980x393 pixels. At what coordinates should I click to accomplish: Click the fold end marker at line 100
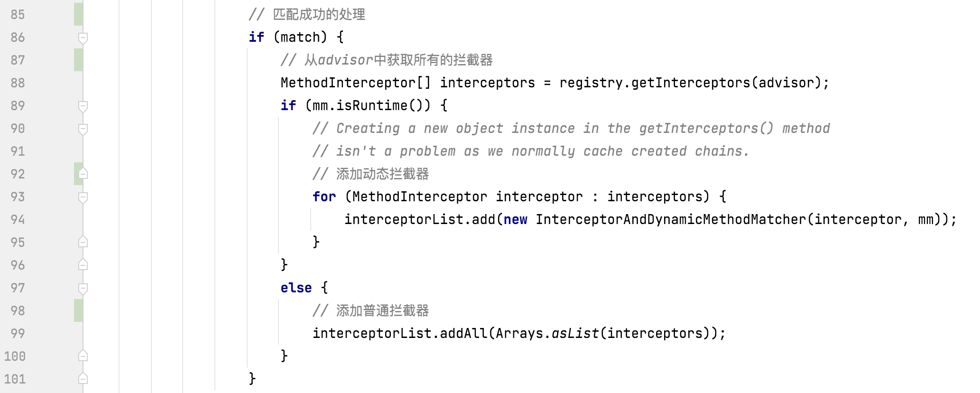(x=83, y=356)
